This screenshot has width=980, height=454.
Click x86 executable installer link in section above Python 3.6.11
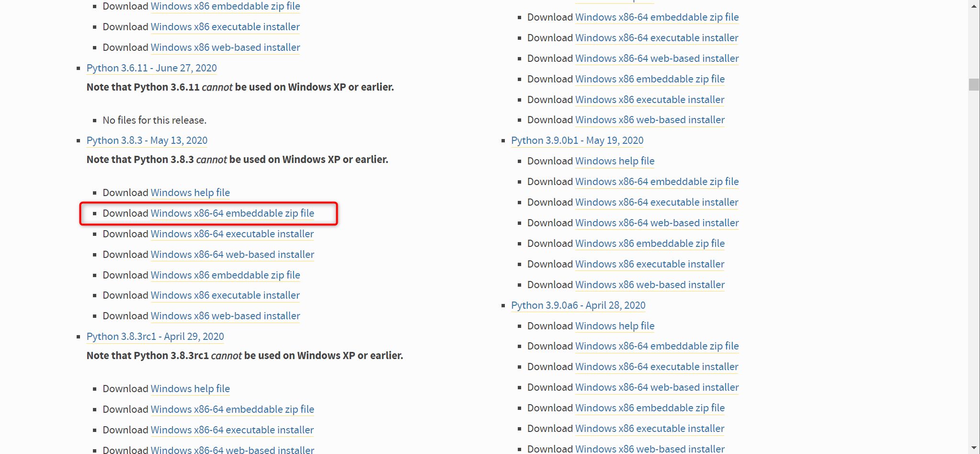click(x=225, y=27)
